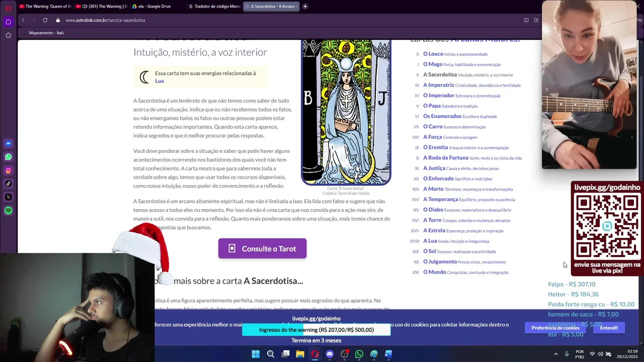Open Instagram in the Opera sidebar
644x362 pixels.
point(8,170)
